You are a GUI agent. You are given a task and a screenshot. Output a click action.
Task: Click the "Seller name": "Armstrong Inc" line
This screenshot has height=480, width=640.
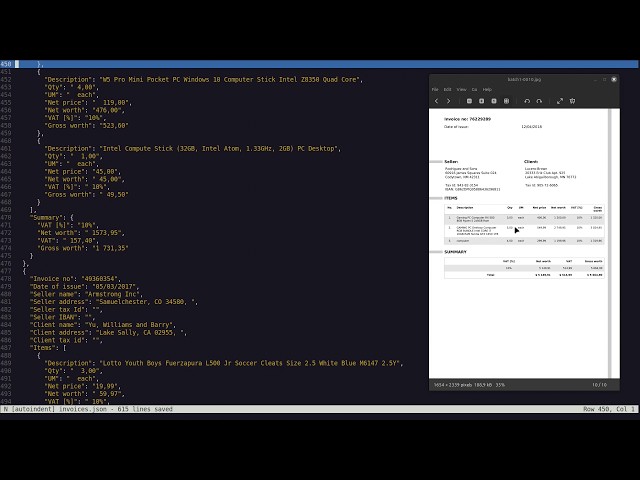pos(86,294)
